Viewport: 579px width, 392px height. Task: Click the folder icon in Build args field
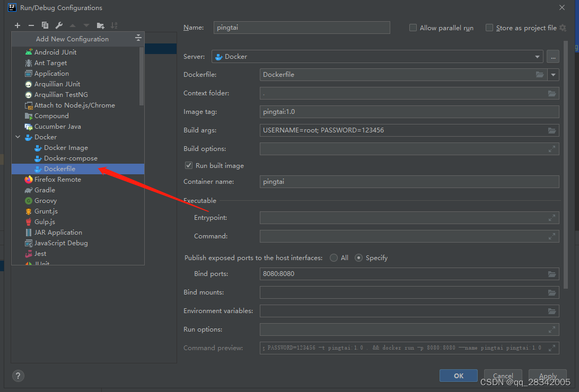pos(552,130)
